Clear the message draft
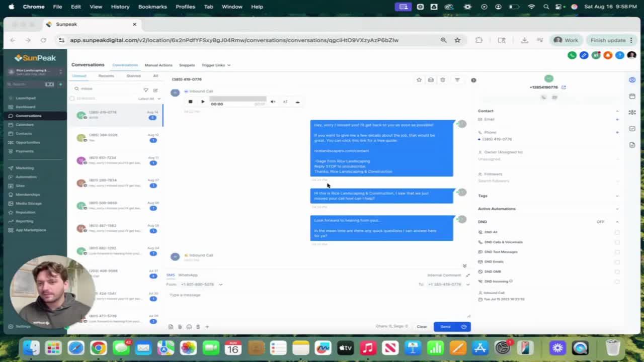644x362 pixels. click(x=422, y=327)
